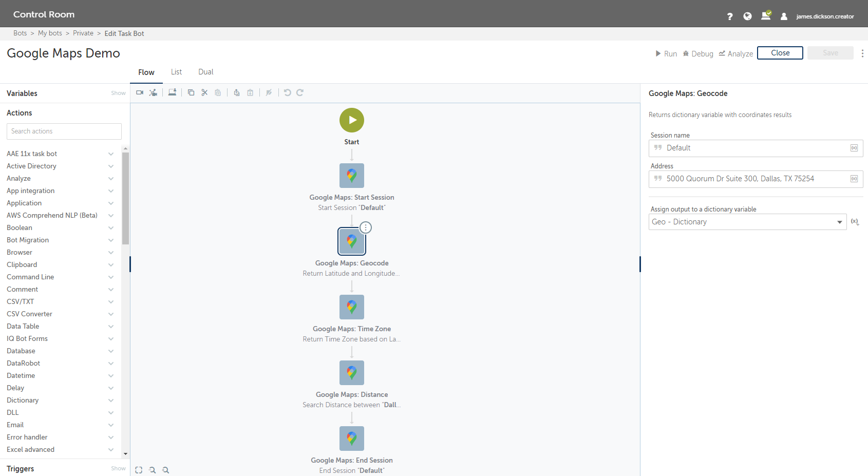The width and height of the screenshot is (868, 476).
Task: Click the Analyze button
Action: coord(736,53)
